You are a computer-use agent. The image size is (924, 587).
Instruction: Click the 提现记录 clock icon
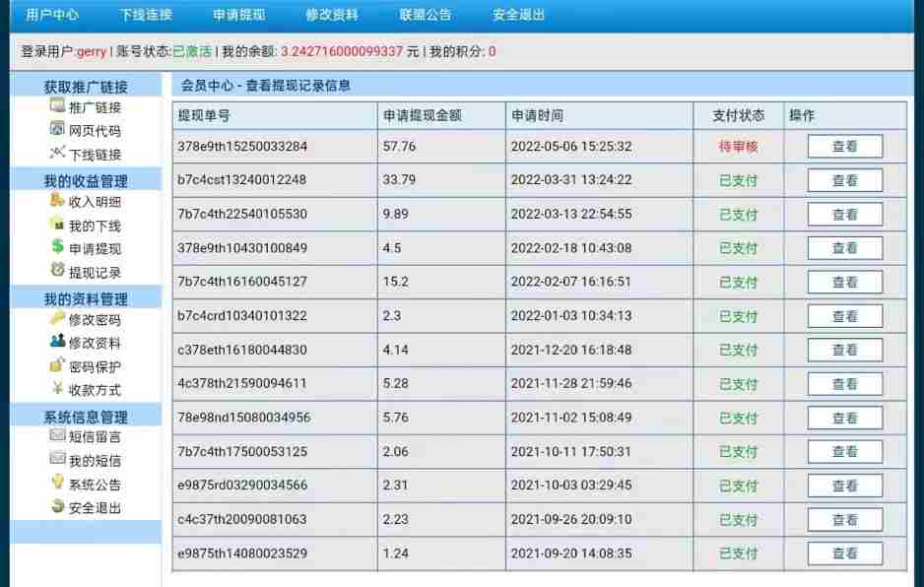pyautogui.click(x=57, y=271)
